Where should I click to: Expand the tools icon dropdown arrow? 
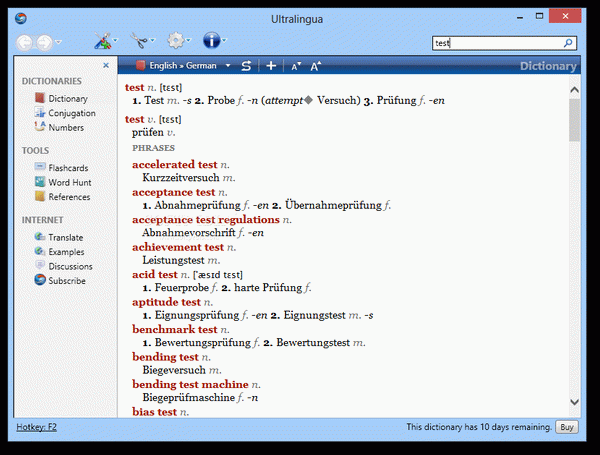tap(115, 40)
